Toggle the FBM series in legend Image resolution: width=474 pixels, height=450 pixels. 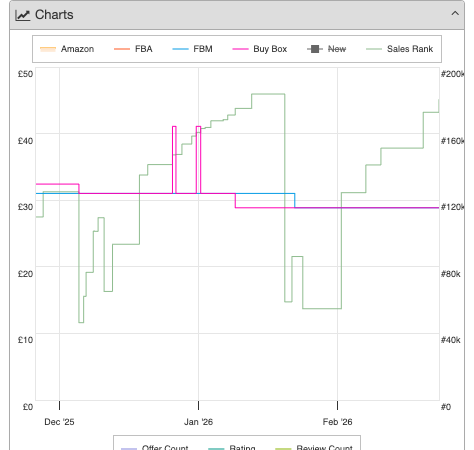[x=192, y=49]
